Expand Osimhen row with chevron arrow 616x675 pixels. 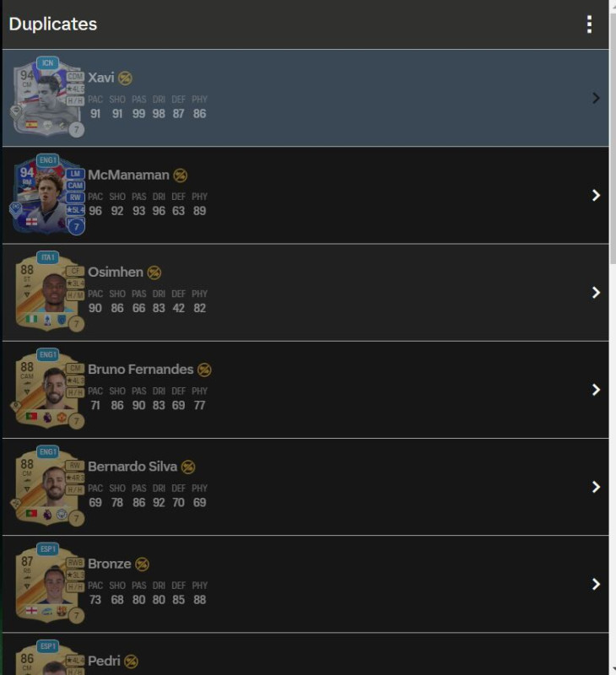[x=596, y=293]
